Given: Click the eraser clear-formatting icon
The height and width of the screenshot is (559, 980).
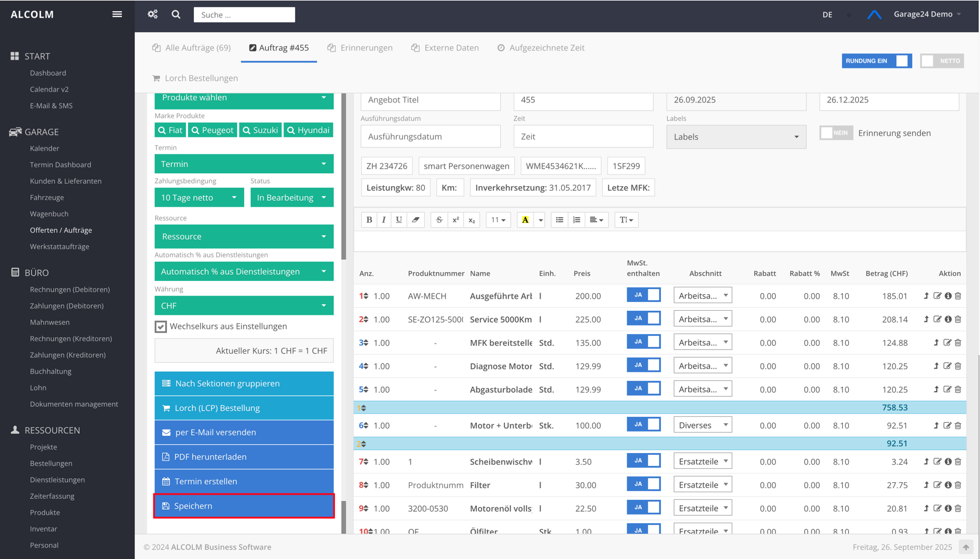Looking at the screenshot, I should click(415, 220).
